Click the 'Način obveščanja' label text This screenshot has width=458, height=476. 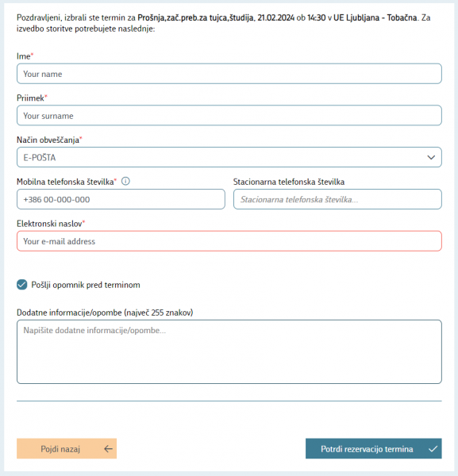coord(48,140)
